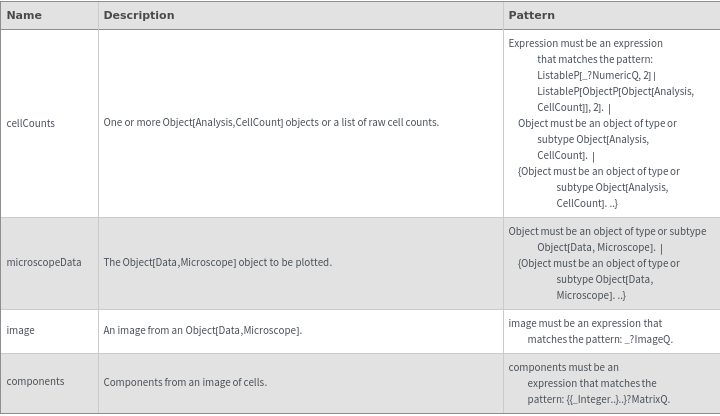Click the "ListableP[ObjectP[Object[Analysis," pattern line
The image size is (720, 416).
615,91
